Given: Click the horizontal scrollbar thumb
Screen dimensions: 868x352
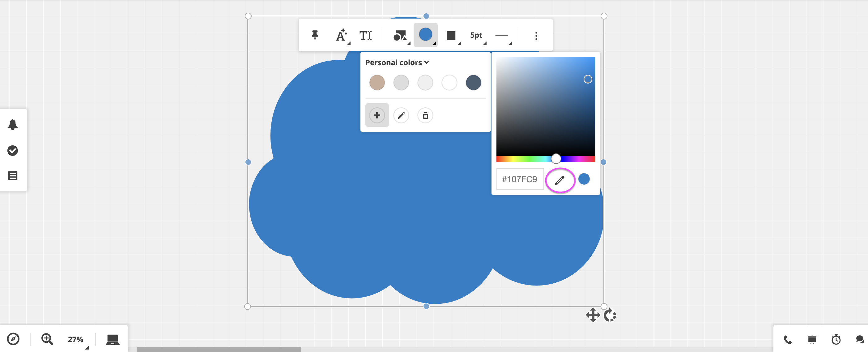Looking at the screenshot, I should [x=219, y=349].
